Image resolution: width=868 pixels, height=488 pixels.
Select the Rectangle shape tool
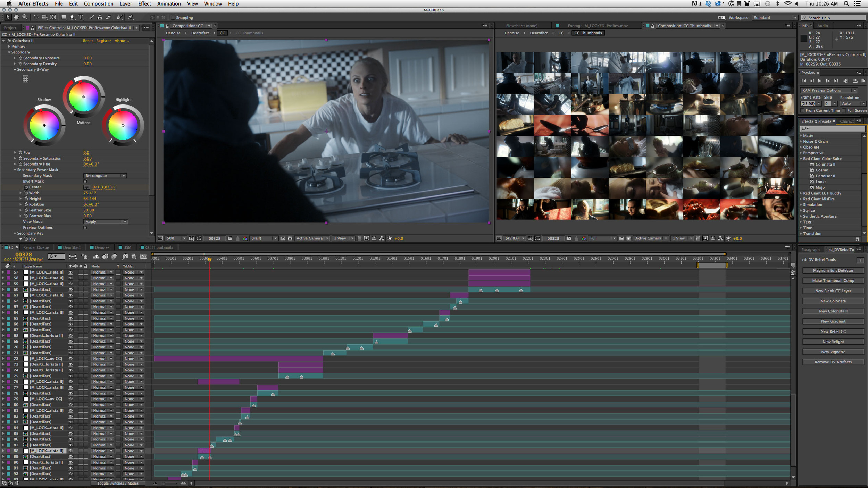pyautogui.click(x=64, y=17)
